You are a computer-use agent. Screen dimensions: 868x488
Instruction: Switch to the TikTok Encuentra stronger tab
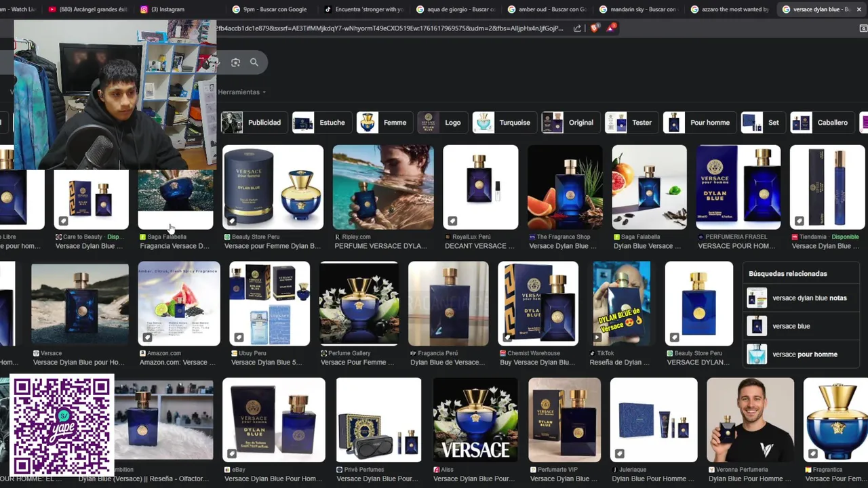[x=363, y=9]
